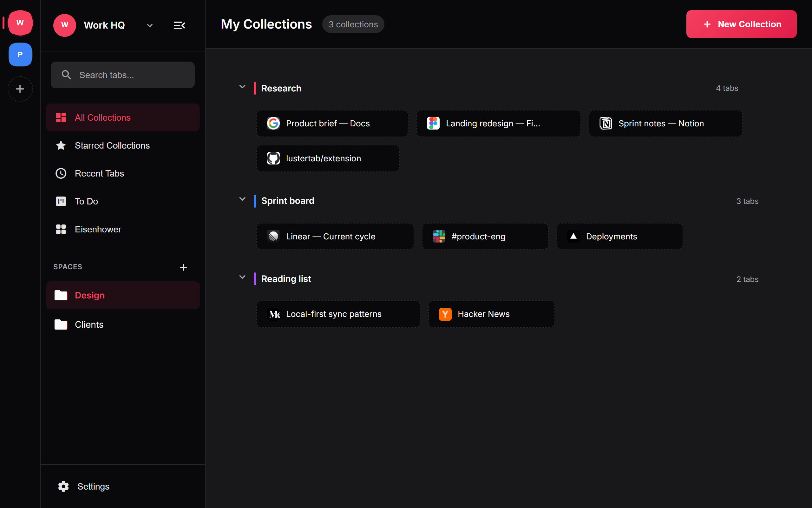Click the 4 tabs count for Research

tap(727, 88)
